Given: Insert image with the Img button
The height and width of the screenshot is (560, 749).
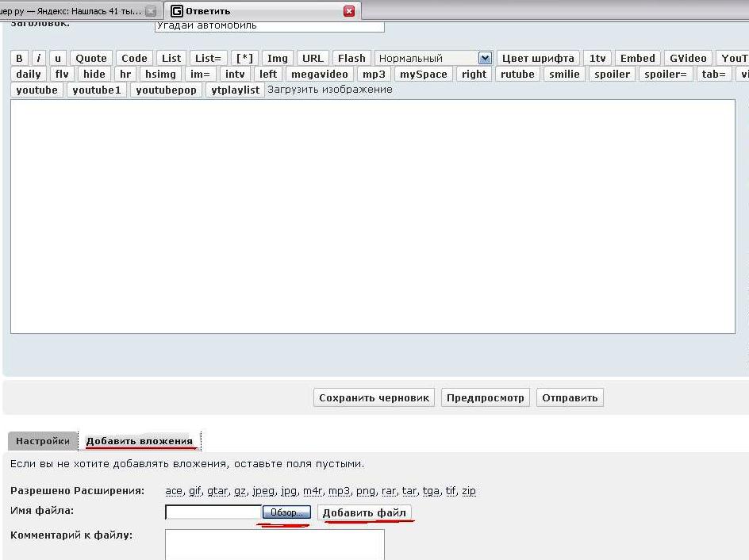Looking at the screenshot, I should coord(278,58).
